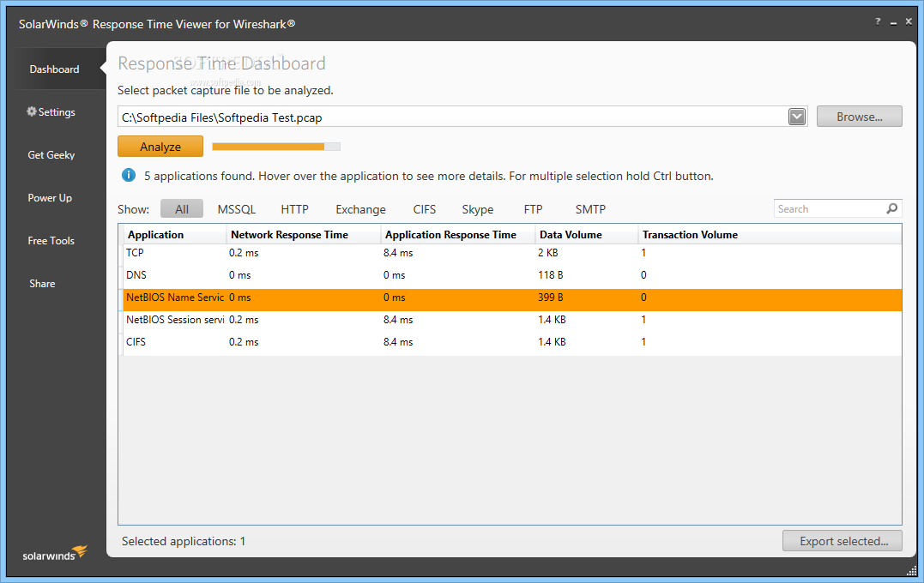Minimize the Response Time Viewer window
This screenshot has width=924, height=583.
click(x=893, y=23)
